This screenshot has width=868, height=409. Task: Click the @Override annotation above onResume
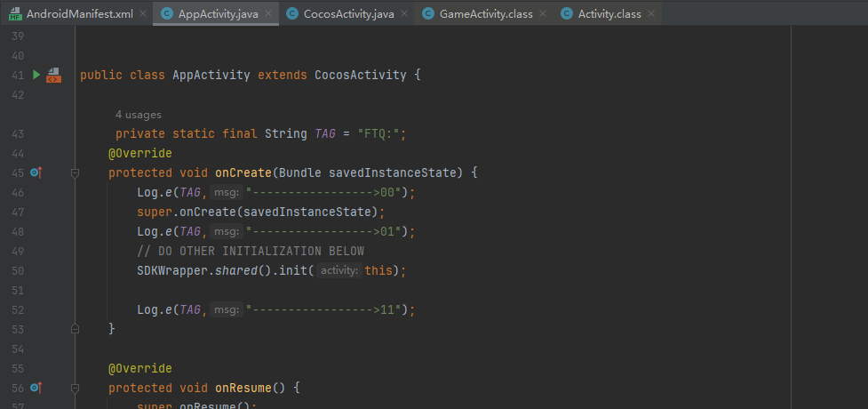[x=140, y=368]
